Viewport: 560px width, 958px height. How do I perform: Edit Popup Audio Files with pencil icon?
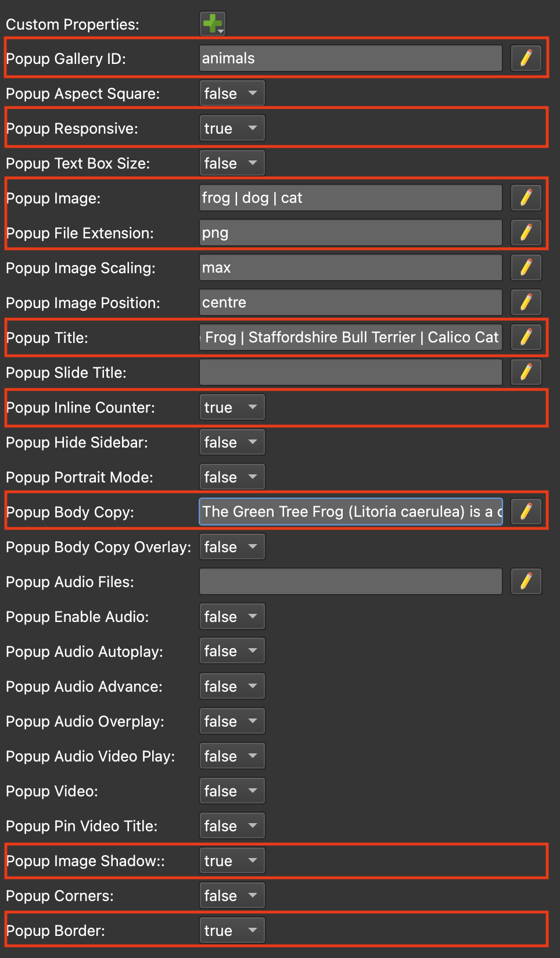(526, 581)
